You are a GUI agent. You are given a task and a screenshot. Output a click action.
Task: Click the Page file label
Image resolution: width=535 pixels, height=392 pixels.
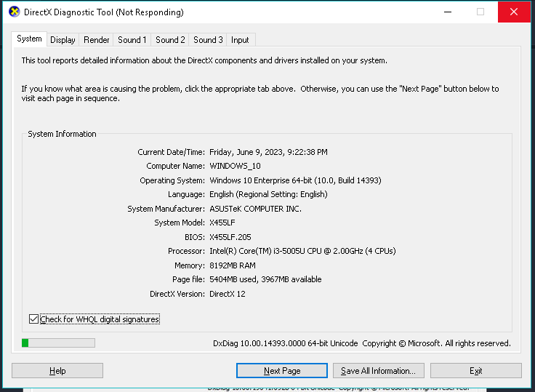point(188,279)
